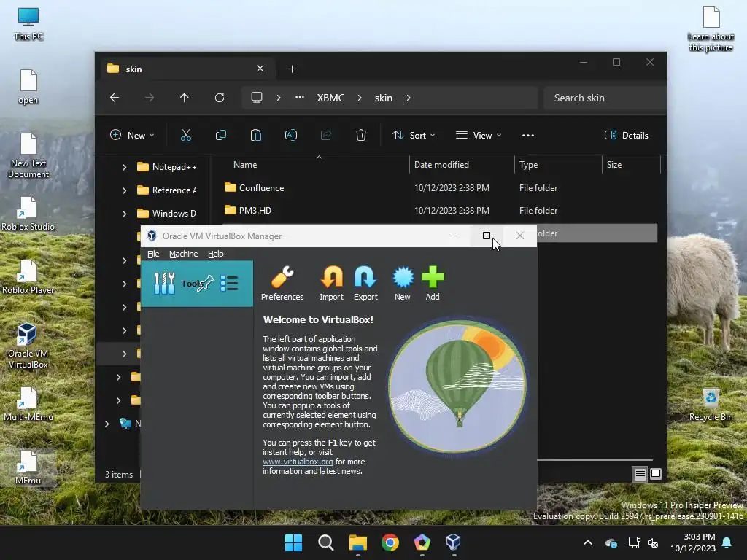The image size is (747, 560).
Task: Open the clock showing 3:03 PM
Action: coord(693,542)
